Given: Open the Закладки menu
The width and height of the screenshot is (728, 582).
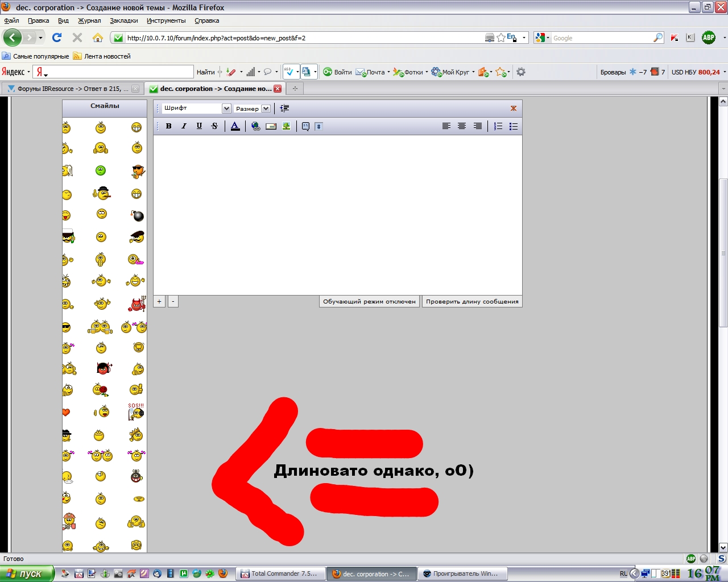Looking at the screenshot, I should 123,20.
